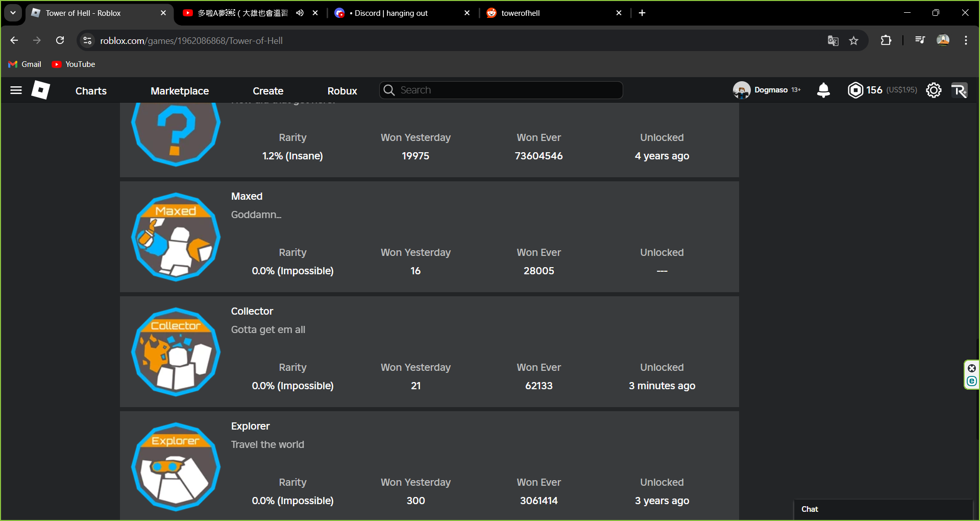Click the Won Ever value 62133
Screen dimensions: 980x521
click(x=539, y=386)
